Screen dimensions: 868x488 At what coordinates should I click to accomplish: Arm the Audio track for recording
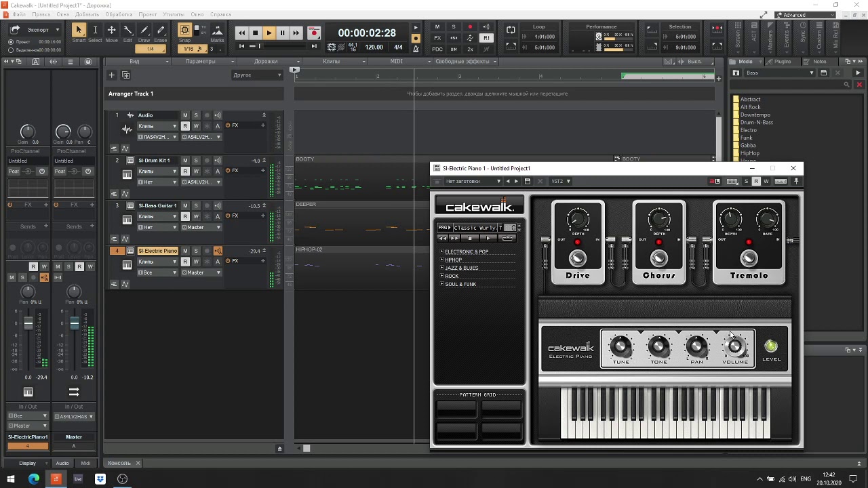pos(207,115)
